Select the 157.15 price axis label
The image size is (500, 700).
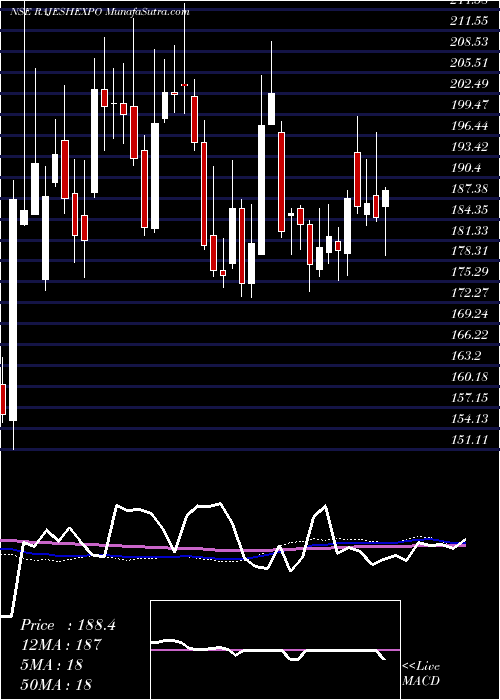(x=468, y=398)
